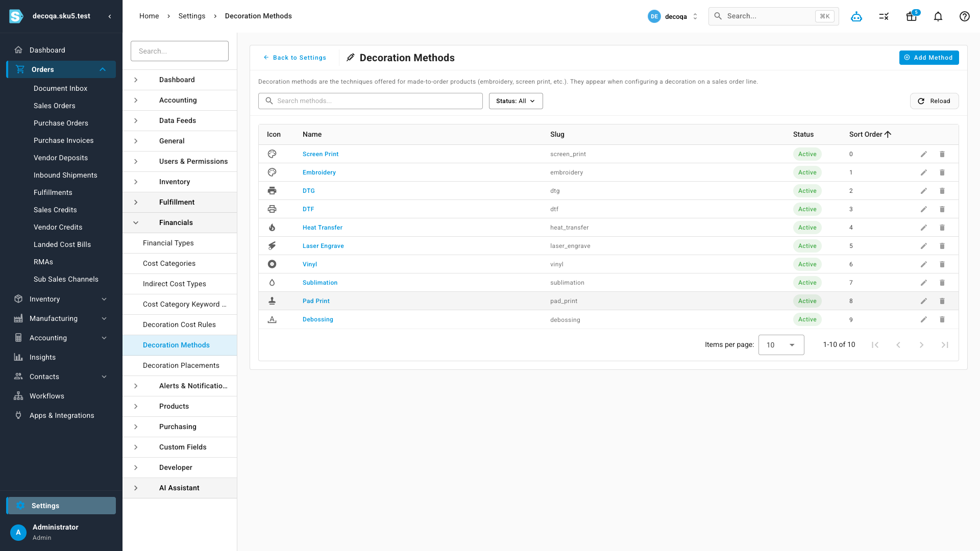The width and height of the screenshot is (980, 551).
Task: Go to Sales Orders in sidebar
Action: [55, 106]
